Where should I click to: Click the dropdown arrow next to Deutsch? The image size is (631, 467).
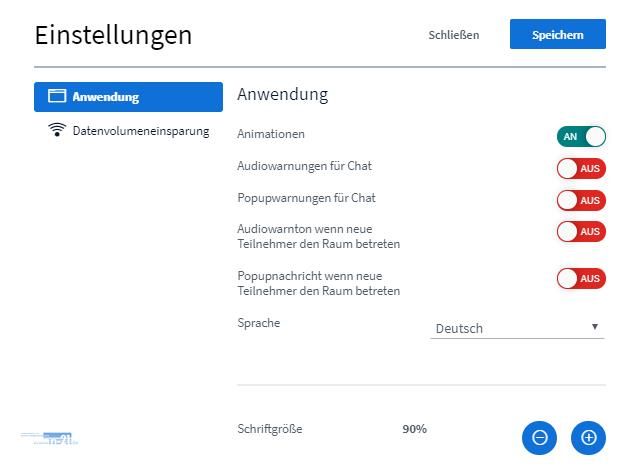tap(595, 327)
